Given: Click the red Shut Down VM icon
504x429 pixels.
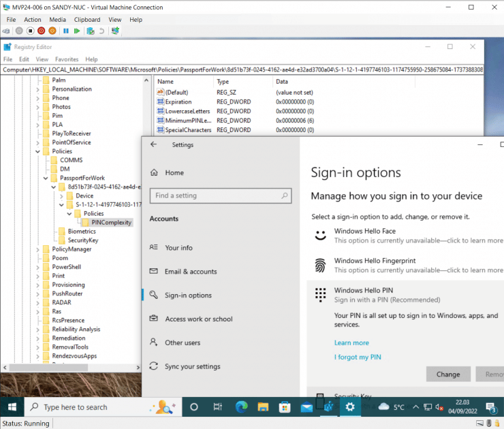Looking at the screenshot, I should coord(41,31).
